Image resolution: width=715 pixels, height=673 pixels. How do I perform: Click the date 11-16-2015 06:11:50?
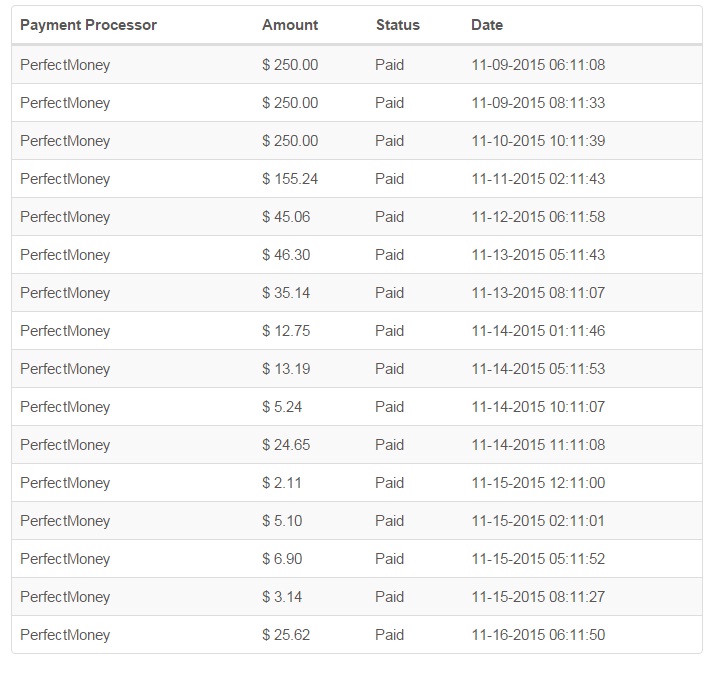(538, 635)
